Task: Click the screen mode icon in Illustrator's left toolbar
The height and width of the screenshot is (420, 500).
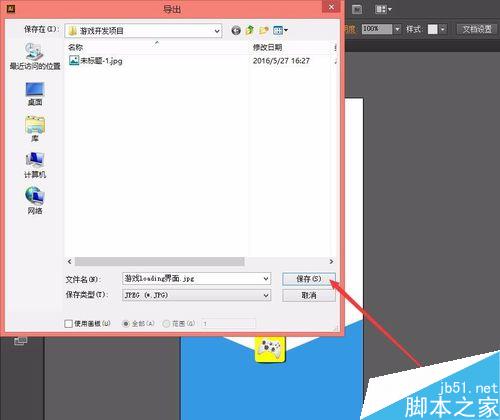Action: tap(21, 341)
